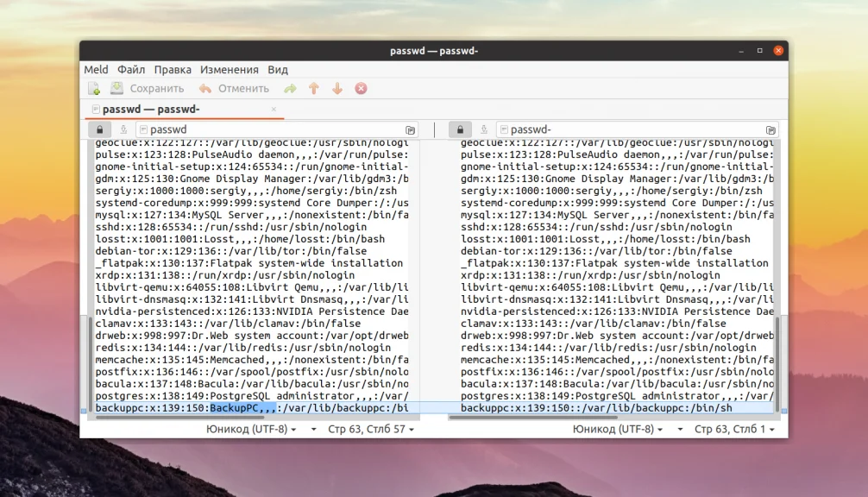Go to next change with down arrow
868x497 pixels.
(337, 89)
